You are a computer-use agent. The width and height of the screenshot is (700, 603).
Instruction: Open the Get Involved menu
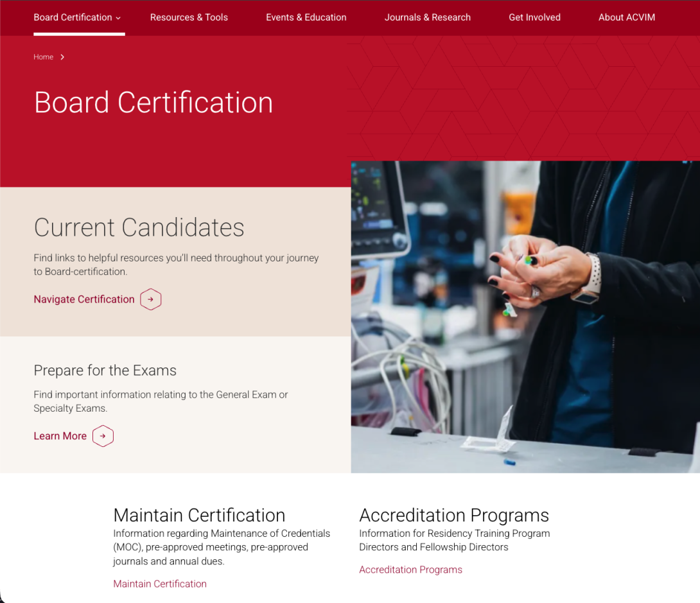(534, 17)
